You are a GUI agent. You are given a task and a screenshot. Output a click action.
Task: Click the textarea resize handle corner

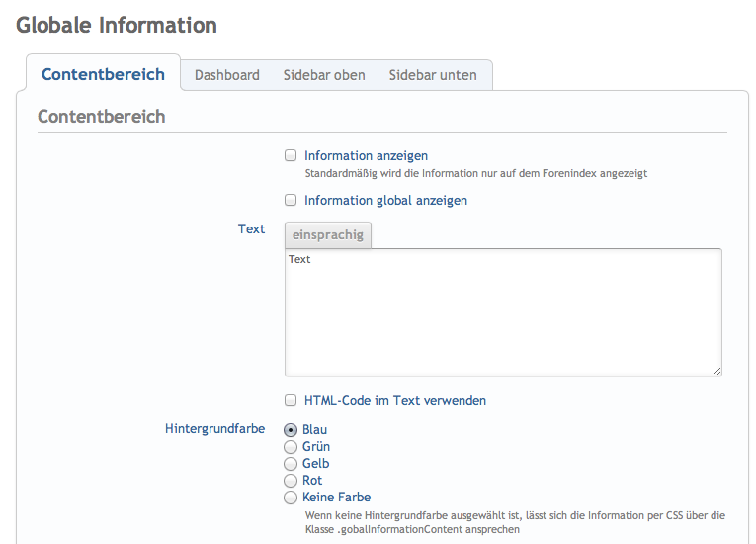(716, 371)
